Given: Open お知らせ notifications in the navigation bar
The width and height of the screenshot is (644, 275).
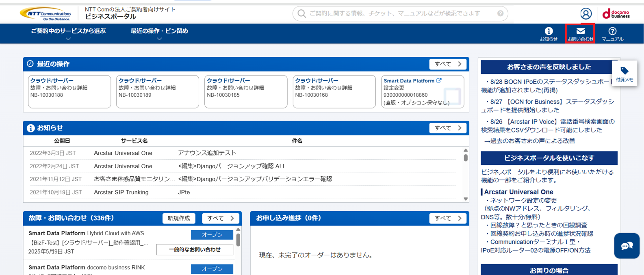Looking at the screenshot, I should [x=549, y=34].
